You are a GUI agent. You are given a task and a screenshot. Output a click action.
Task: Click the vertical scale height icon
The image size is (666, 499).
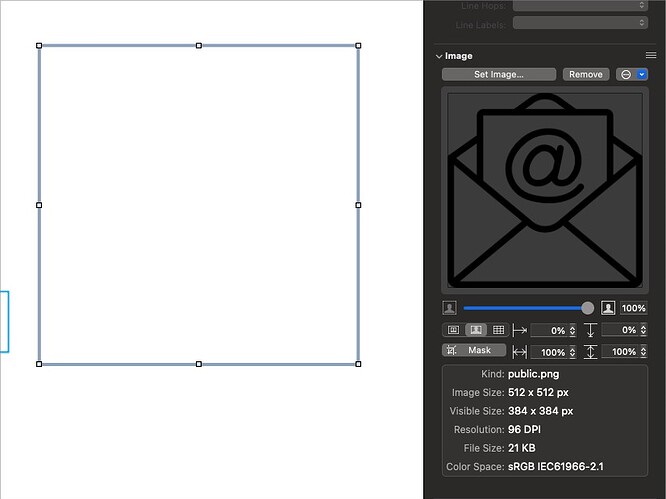click(590, 352)
